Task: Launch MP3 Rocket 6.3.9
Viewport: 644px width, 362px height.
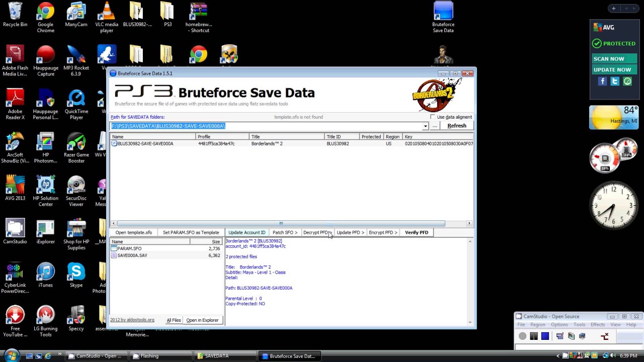Action: pos(76,61)
